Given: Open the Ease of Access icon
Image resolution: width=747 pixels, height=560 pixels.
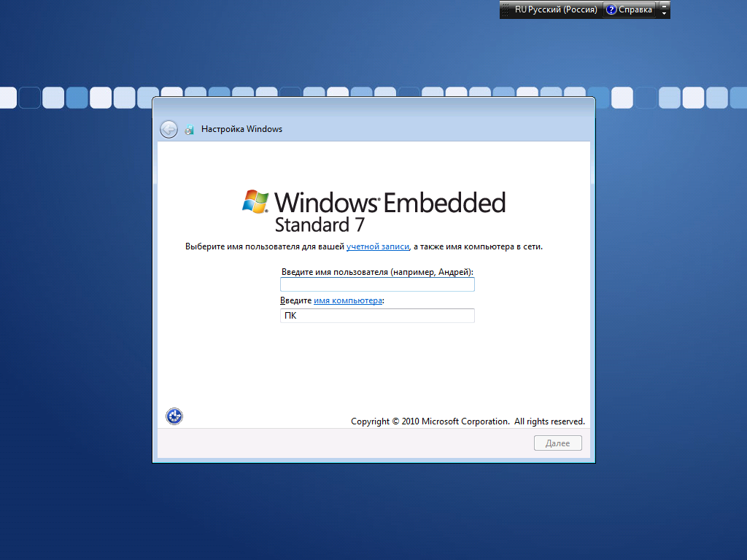Looking at the screenshot, I should (174, 416).
